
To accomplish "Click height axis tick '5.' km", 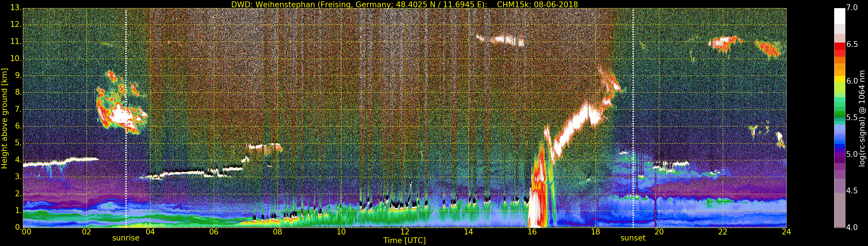I will pyautogui.click(x=18, y=143).
